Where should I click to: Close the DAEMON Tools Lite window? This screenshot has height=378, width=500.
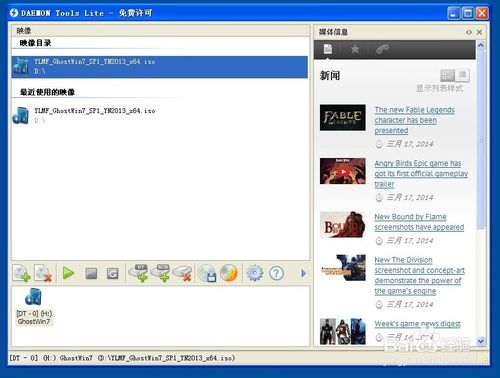pyautogui.click(x=482, y=13)
